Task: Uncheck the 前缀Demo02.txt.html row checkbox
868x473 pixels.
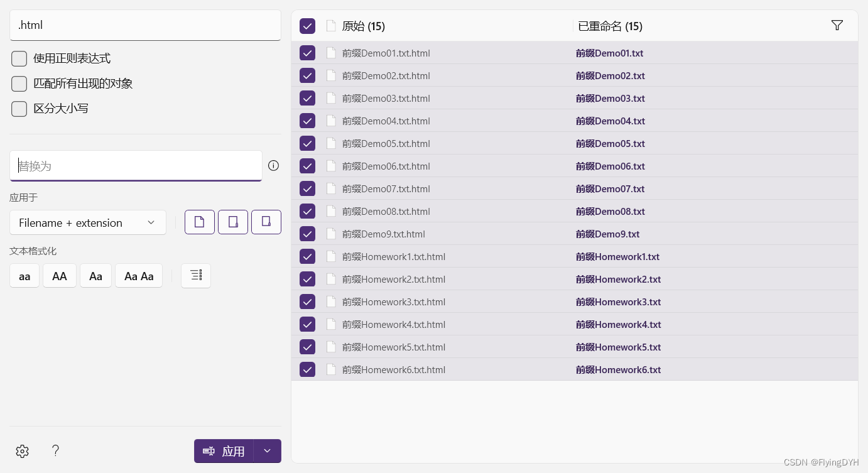Action: (x=307, y=76)
